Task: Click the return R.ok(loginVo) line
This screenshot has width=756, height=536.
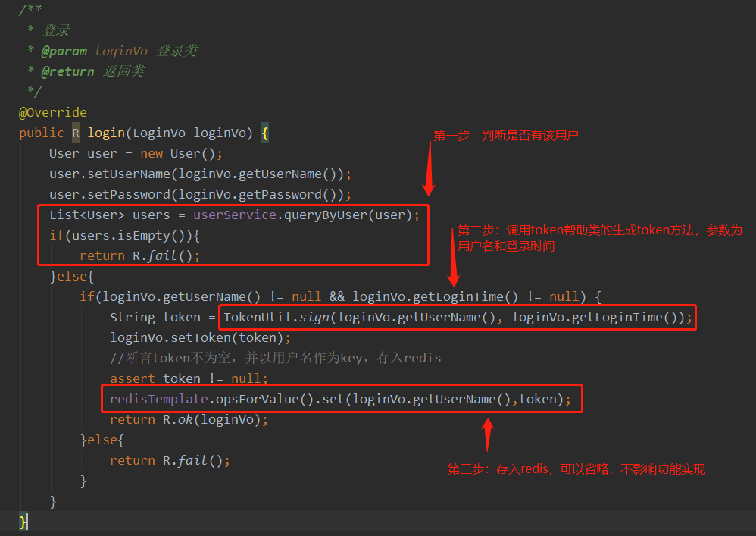Action: tap(189, 420)
